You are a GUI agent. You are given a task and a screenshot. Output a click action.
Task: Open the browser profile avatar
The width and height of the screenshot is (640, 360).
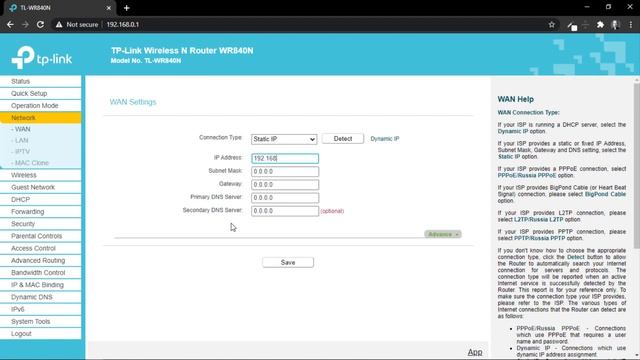coord(615,24)
